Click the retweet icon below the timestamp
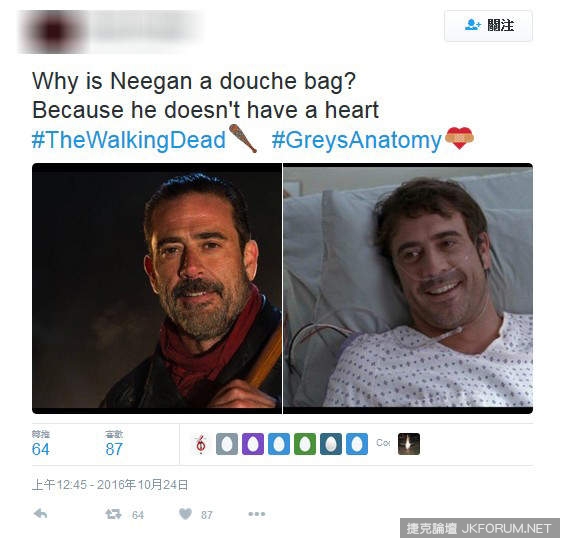This screenshot has height=543, width=565. coord(114,514)
